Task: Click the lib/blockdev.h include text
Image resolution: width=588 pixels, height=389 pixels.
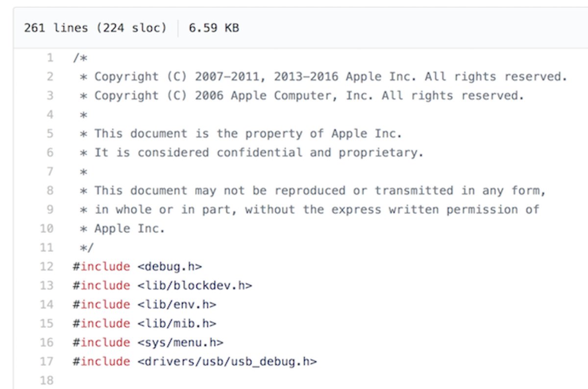Action: click(x=195, y=285)
